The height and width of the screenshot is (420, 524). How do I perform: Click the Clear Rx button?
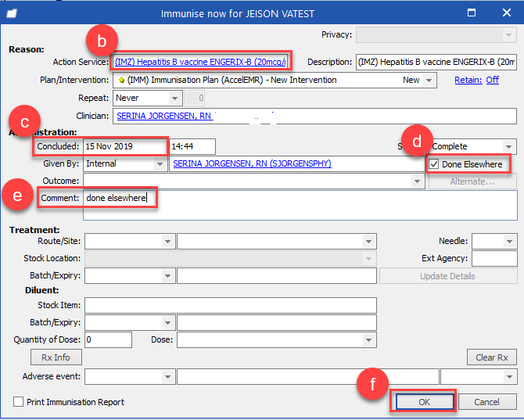(492, 357)
